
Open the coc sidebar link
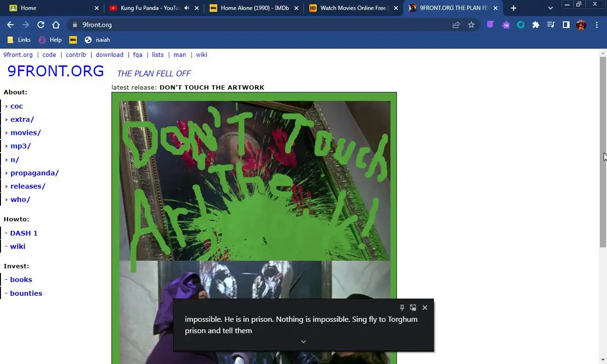(17, 106)
